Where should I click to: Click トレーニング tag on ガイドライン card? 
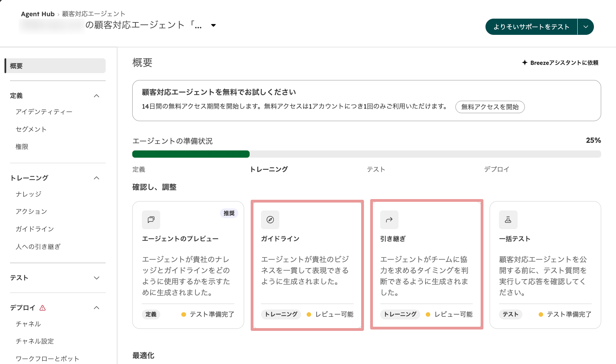click(281, 314)
